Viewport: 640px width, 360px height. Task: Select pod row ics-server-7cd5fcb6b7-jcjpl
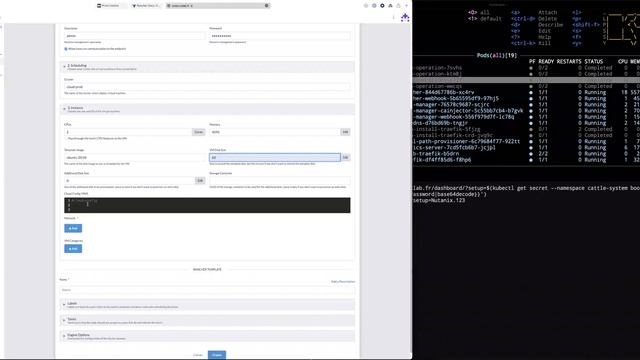[x=526, y=147]
